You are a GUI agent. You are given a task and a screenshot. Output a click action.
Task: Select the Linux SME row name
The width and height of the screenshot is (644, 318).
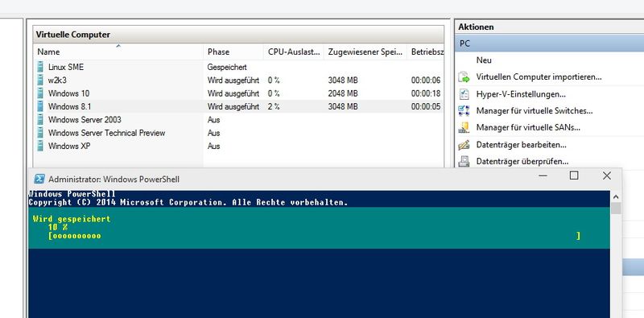click(x=66, y=67)
